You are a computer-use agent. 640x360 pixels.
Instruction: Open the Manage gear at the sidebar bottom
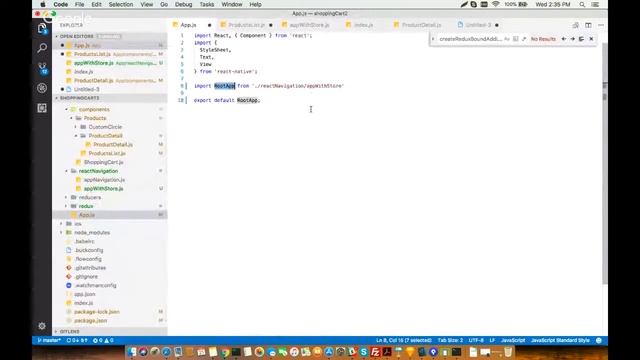pos(42,326)
